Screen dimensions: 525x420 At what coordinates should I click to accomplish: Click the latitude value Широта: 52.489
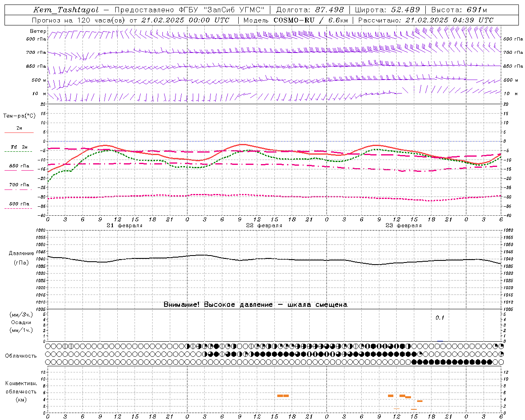pyautogui.click(x=388, y=10)
